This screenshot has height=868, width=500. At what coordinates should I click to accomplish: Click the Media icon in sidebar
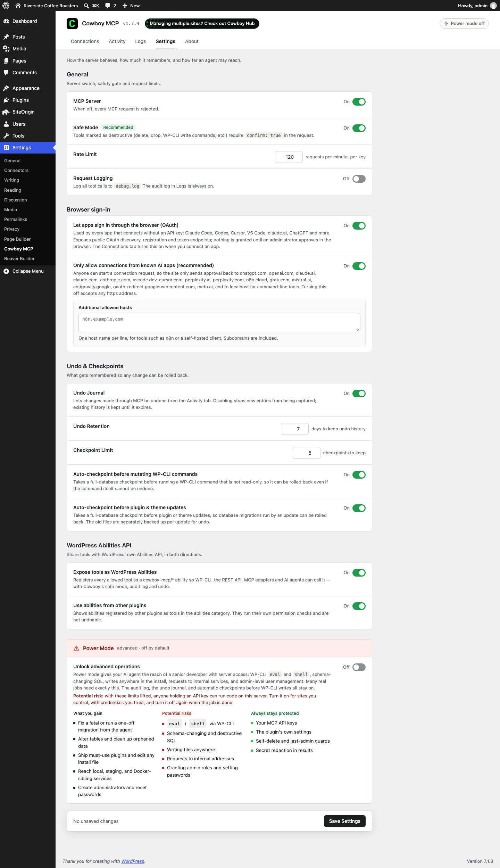coord(6,49)
